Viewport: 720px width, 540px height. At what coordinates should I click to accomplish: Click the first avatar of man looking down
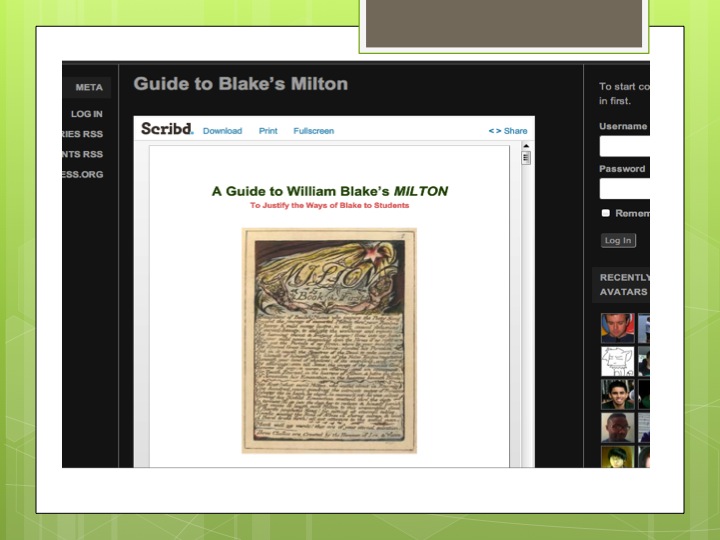[x=618, y=328]
